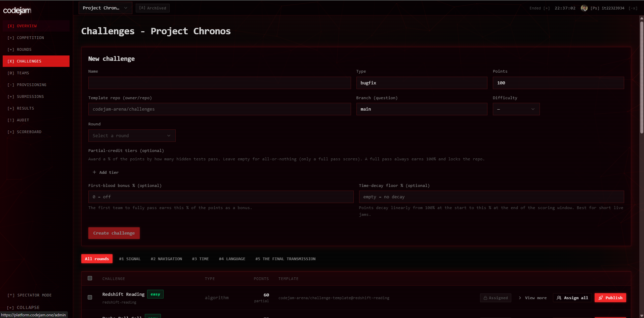Check the Redshift Reading row checkbox

[90, 297]
